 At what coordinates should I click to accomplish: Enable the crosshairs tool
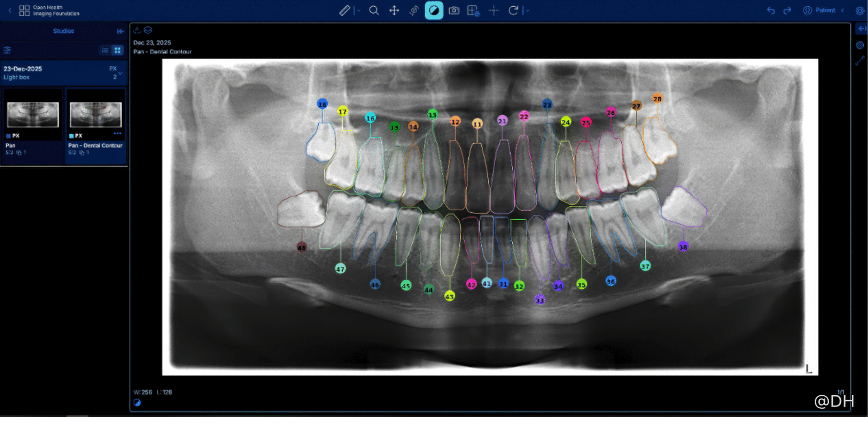click(494, 10)
